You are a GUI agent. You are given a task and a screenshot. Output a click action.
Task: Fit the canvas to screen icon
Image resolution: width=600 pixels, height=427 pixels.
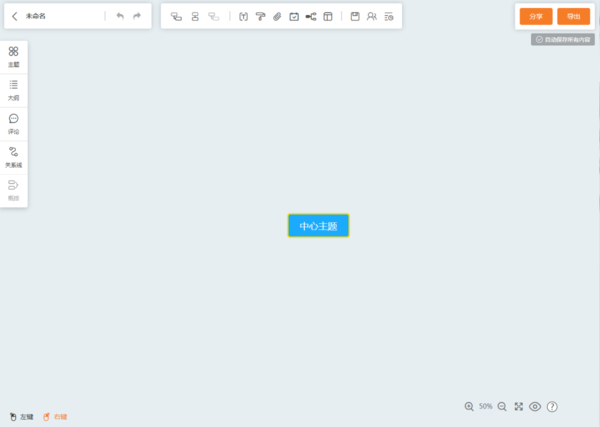518,406
